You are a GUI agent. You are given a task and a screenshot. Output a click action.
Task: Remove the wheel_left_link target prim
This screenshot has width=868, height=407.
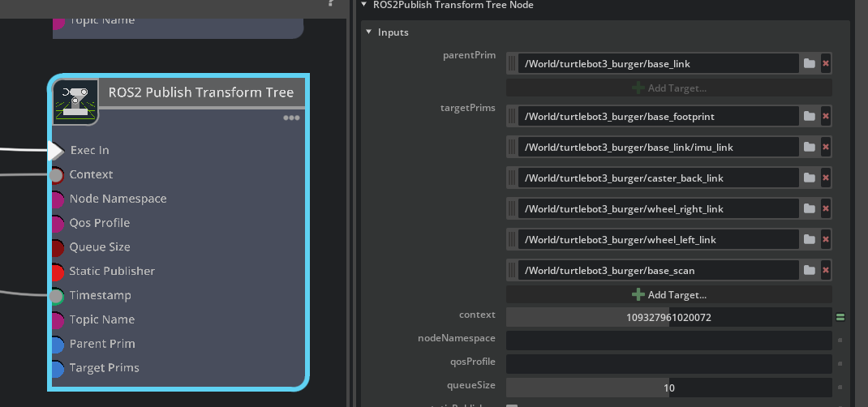[825, 239]
